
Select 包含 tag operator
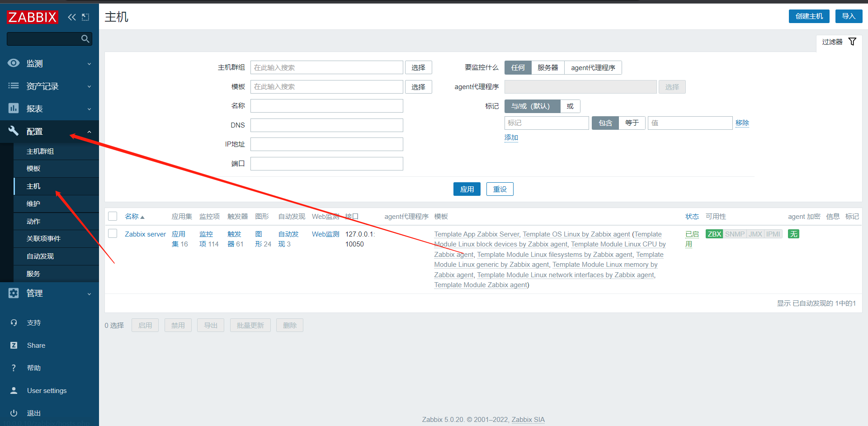[605, 123]
